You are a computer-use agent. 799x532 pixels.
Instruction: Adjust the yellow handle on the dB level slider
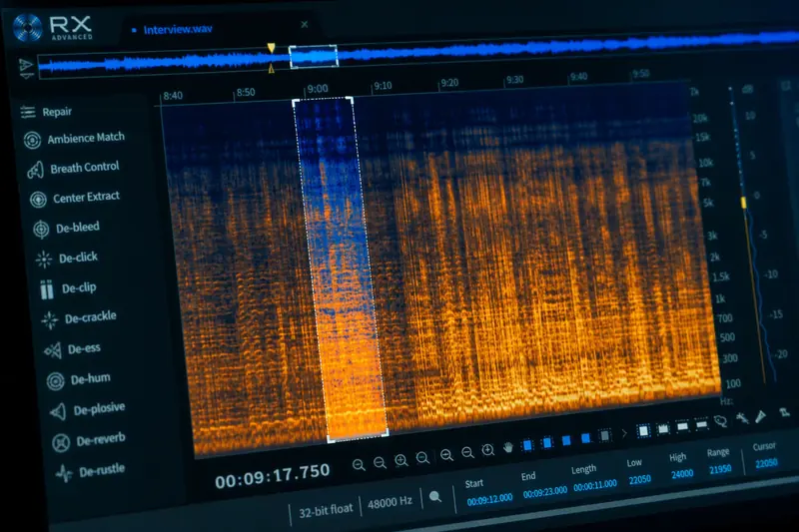(743, 203)
